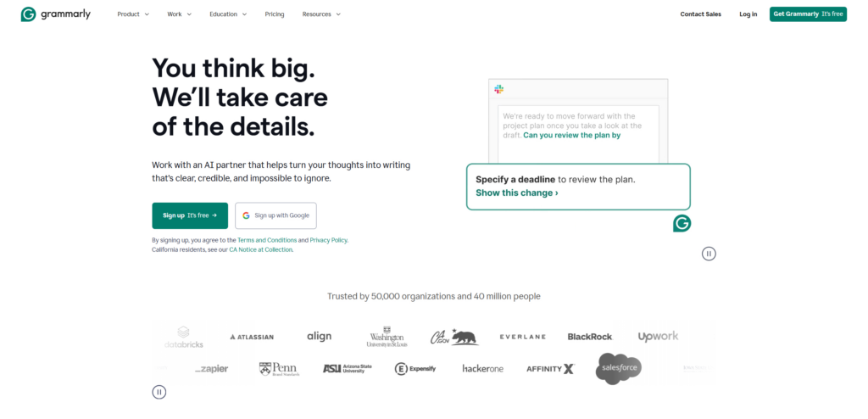Click the Salesforce cloud logo
Screen dimensions: 868x419
[x=619, y=368]
